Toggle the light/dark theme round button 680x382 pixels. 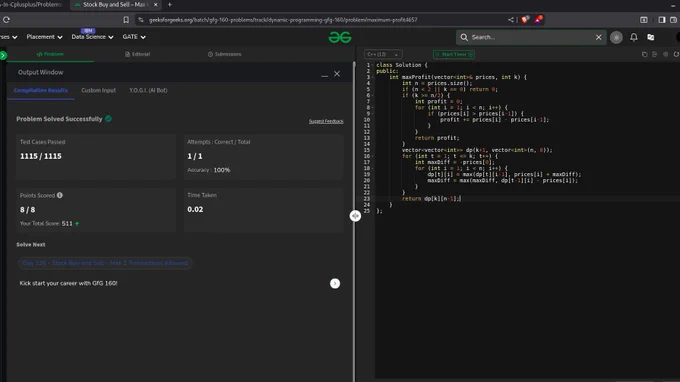(x=616, y=37)
